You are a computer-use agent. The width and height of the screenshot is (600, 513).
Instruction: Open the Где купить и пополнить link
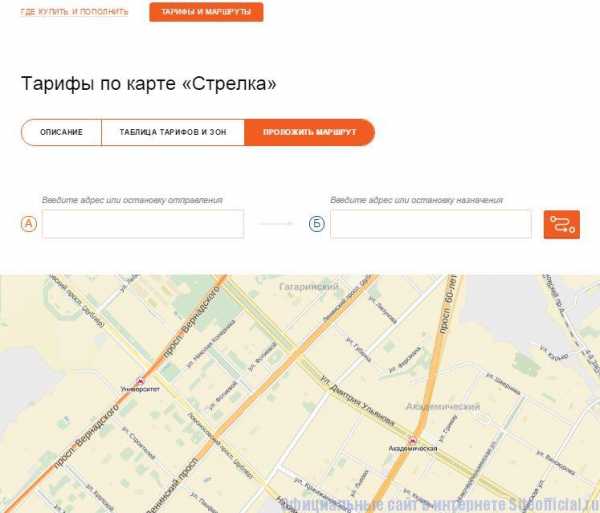(74, 12)
